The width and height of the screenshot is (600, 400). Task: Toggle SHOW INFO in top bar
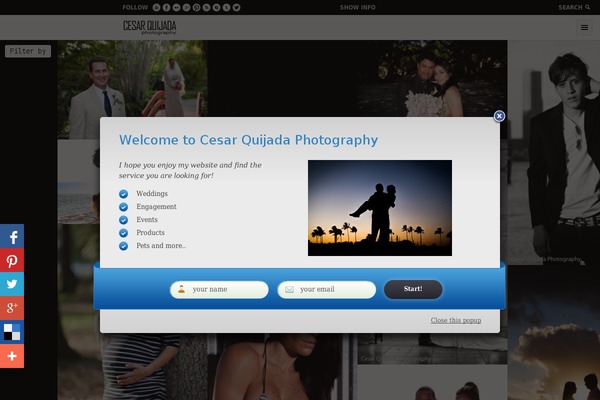pos(357,7)
